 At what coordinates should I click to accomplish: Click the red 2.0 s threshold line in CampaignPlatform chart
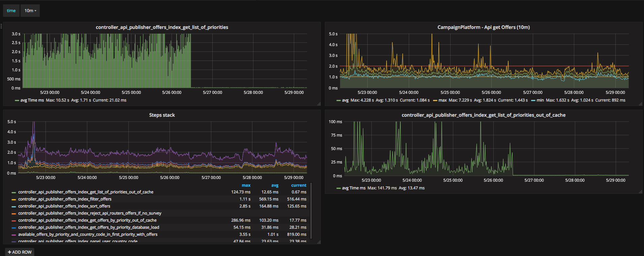(484, 66)
